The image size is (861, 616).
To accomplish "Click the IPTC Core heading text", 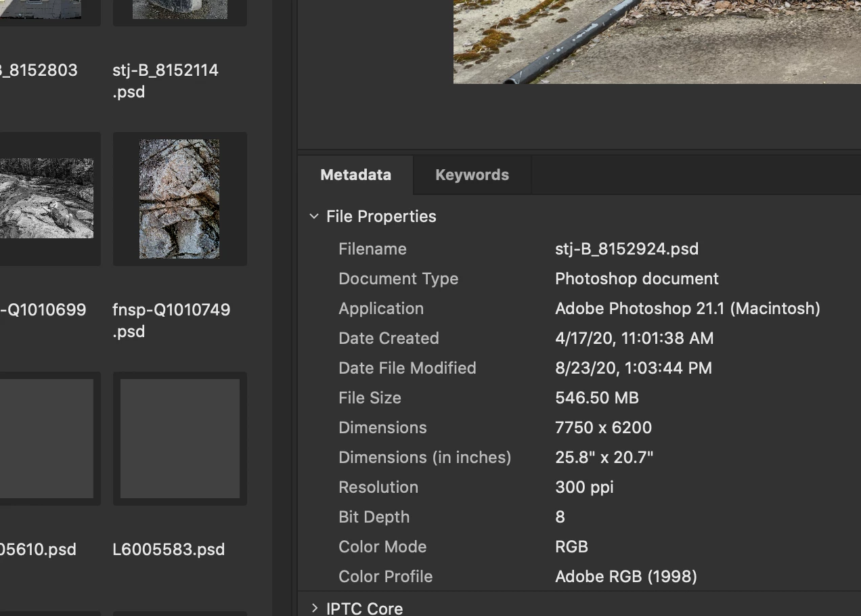I will [x=364, y=609].
